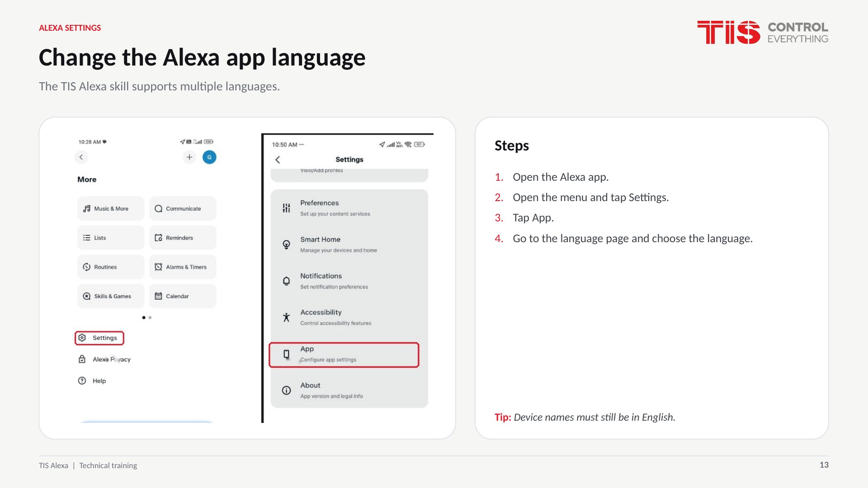
Task: Tap the Settings menu entry
Action: point(99,338)
